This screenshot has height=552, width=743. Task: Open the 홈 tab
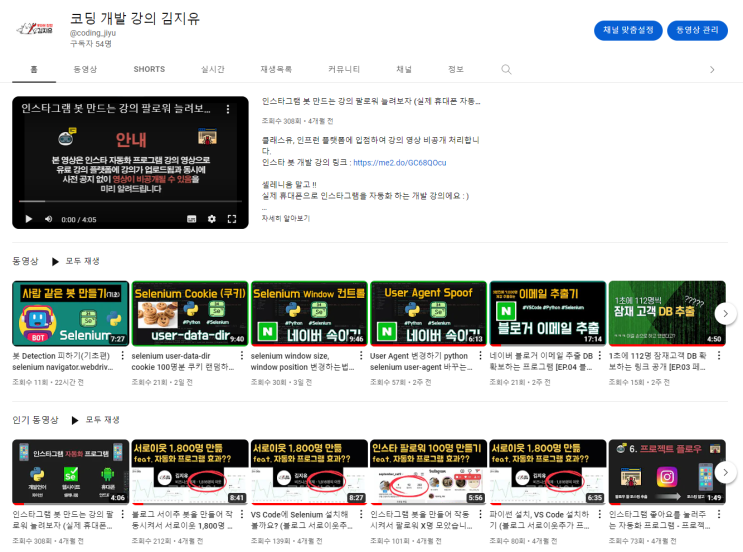click(x=34, y=69)
